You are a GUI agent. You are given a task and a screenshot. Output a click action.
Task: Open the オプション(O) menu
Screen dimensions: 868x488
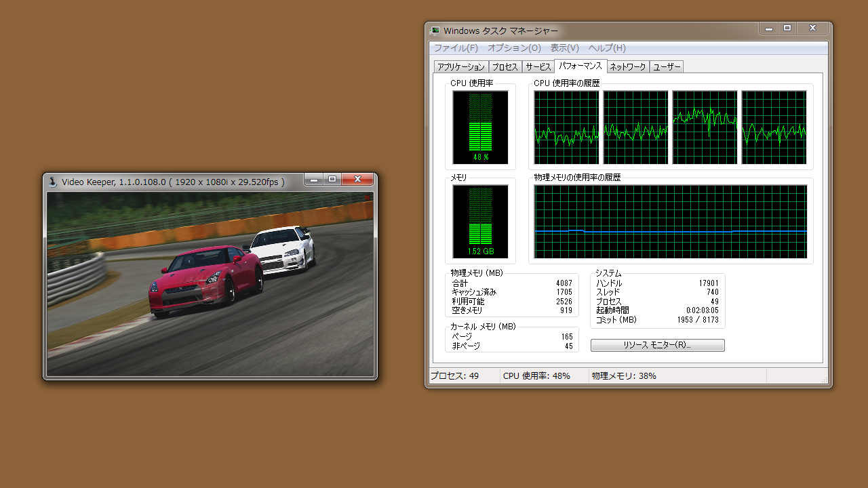tap(514, 48)
